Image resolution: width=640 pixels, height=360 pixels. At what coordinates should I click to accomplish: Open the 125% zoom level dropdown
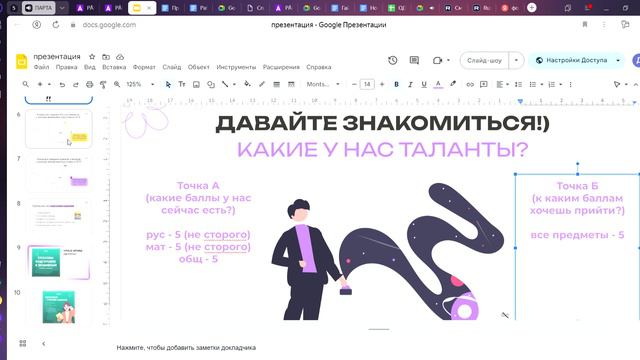click(x=140, y=84)
